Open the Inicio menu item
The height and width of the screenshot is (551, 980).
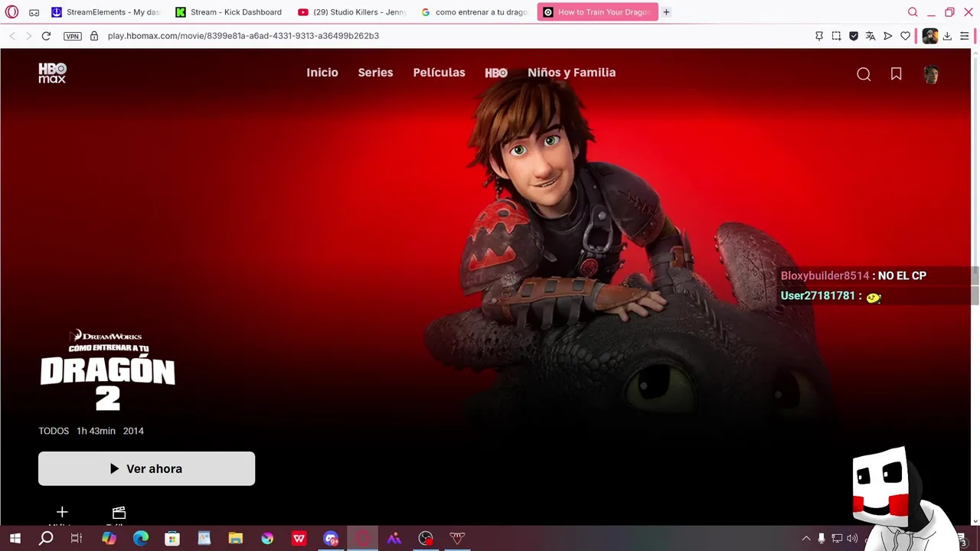(322, 73)
